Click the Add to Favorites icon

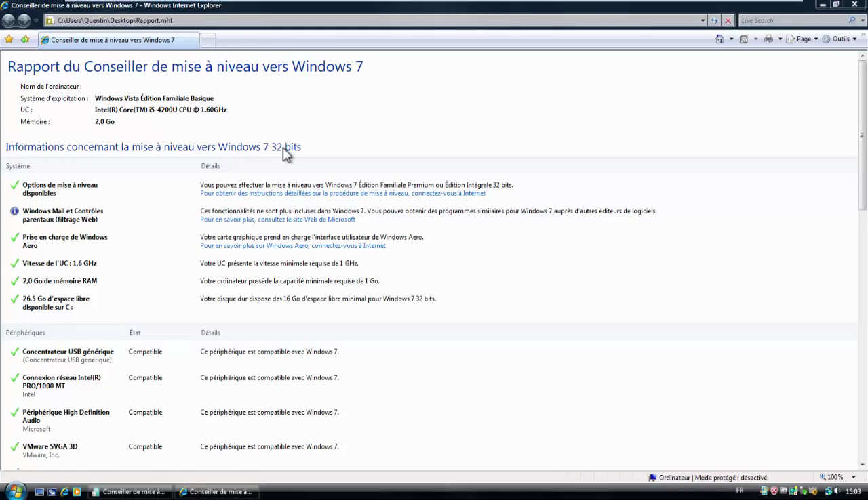tap(25, 39)
